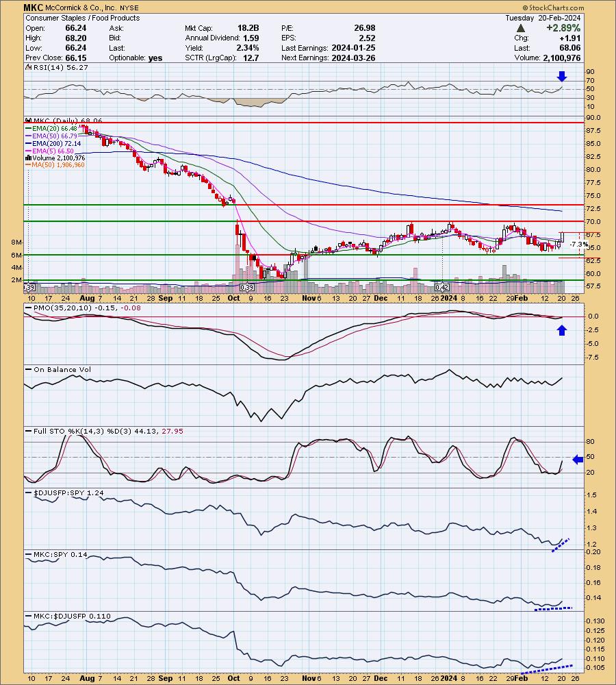Viewport: 616px width, 685px height.
Task: Click the top-right Volume 2,100,976 readout
Action: [x=561, y=58]
